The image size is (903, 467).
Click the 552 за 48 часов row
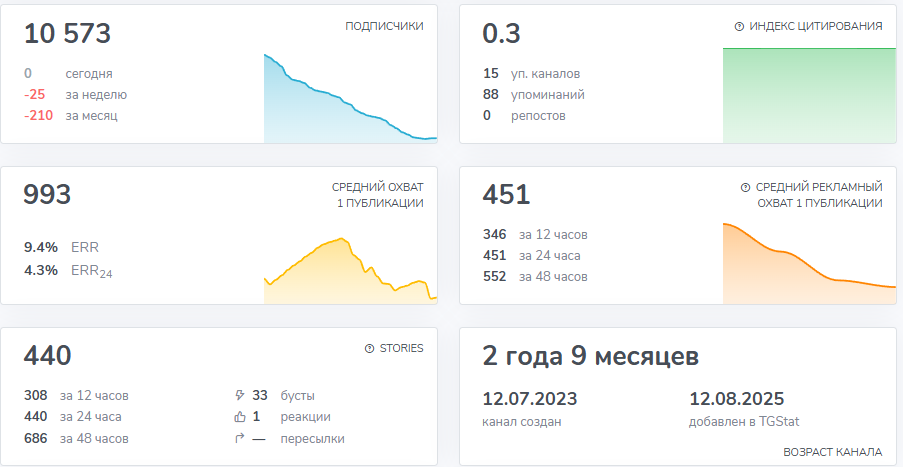click(x=534, y=277)
